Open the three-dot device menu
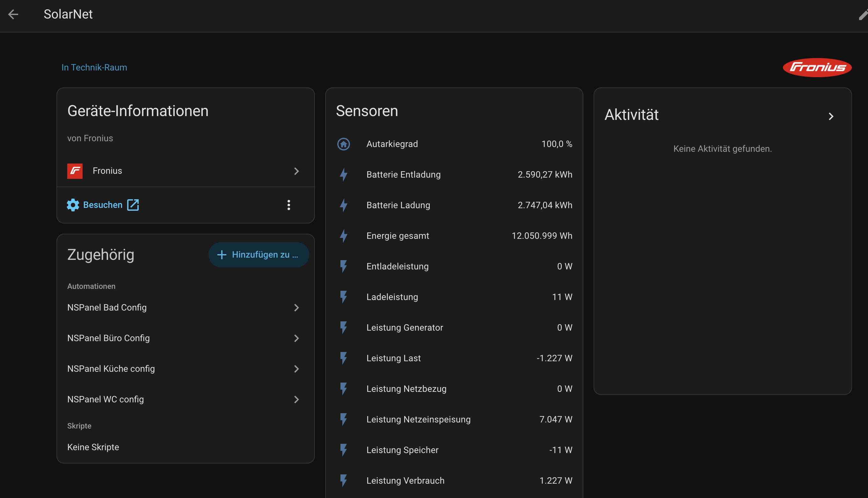The width and height of the screenshot is (868, 498). coord(288,205)
